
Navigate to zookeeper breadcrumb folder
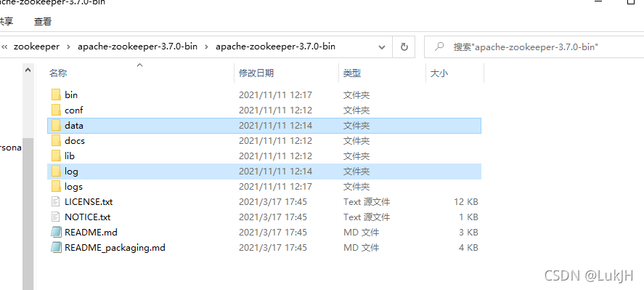(x=36, y=47)
